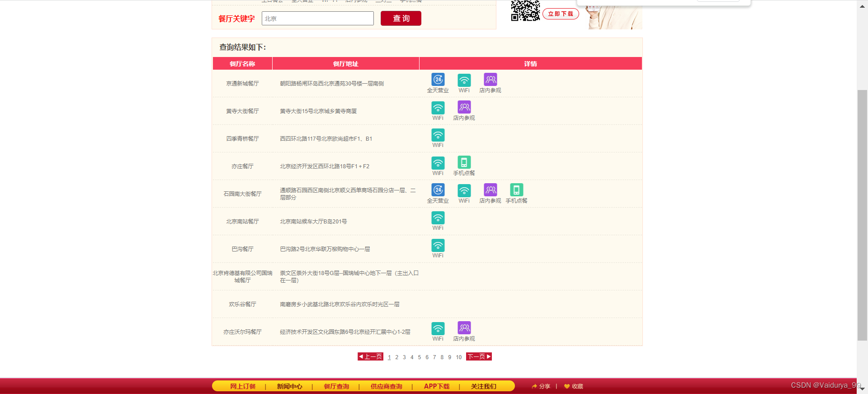Click scrollbar down arrow at bottom right

click(862, 389)
